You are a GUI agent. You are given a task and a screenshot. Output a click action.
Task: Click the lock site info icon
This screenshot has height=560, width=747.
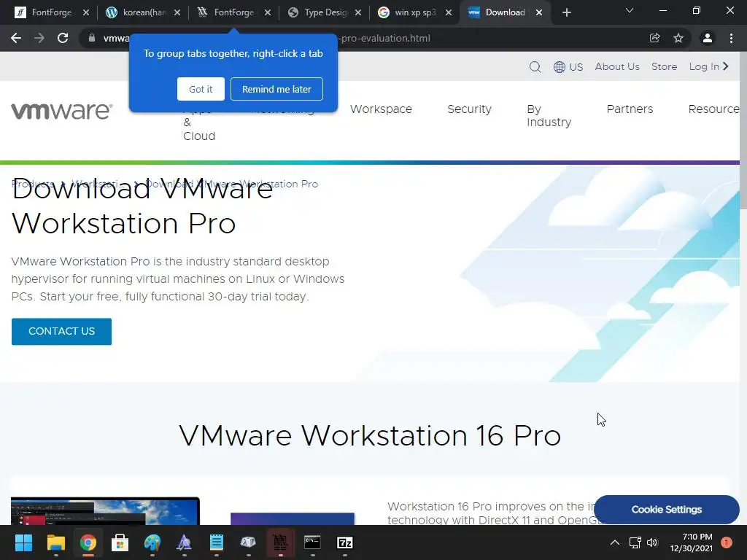92,38
